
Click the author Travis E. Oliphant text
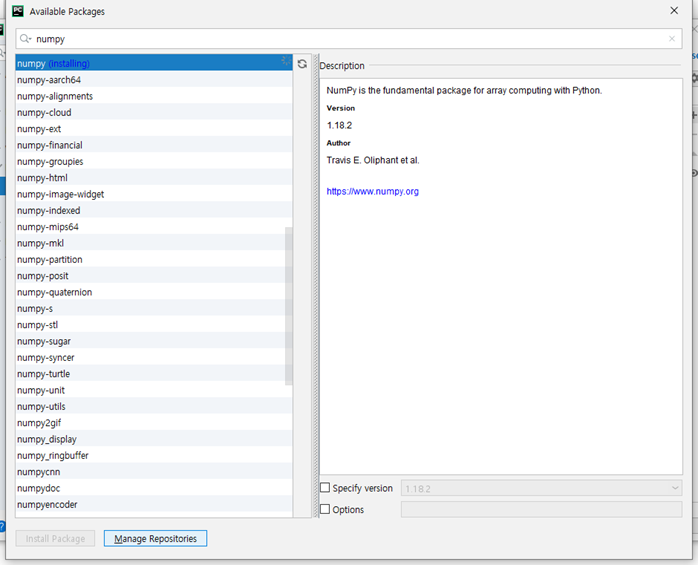(373, 160)
